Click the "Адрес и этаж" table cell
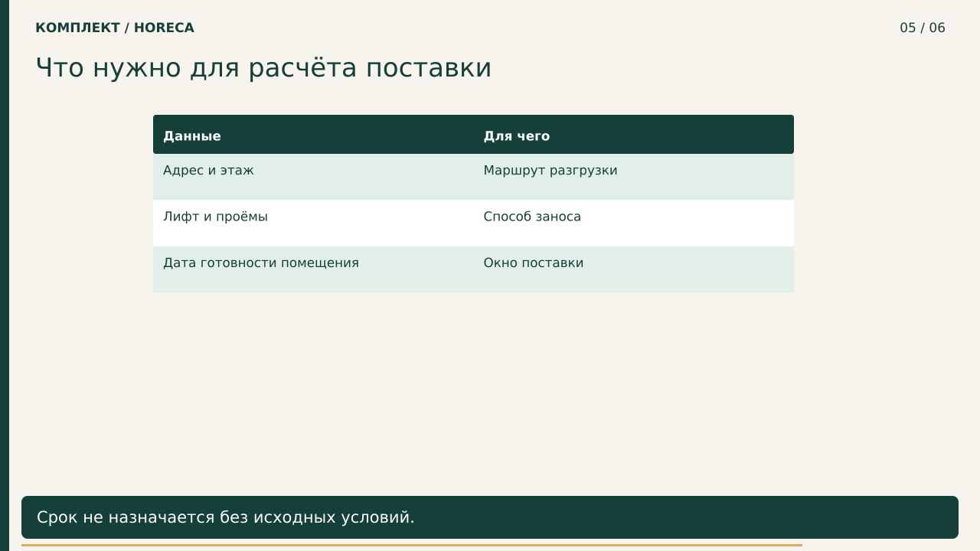The height and width of the screenshot is (551, 980). (x=313, y=177)
